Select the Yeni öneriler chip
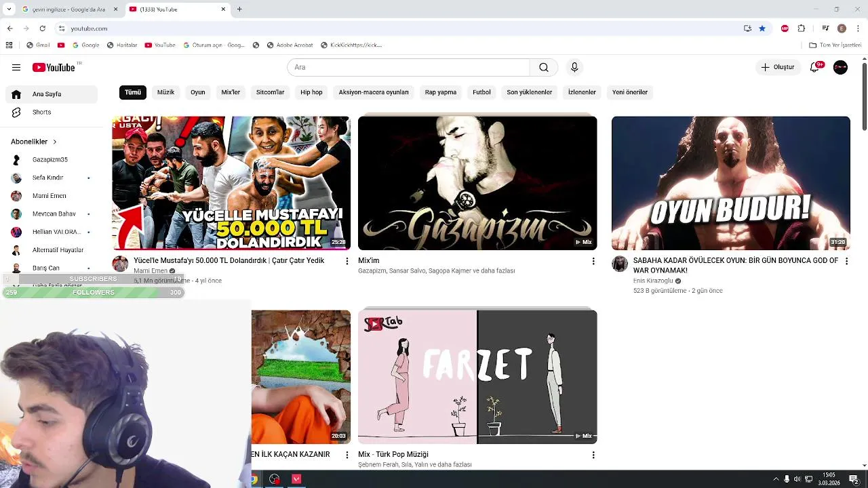 tap(630, 92)
